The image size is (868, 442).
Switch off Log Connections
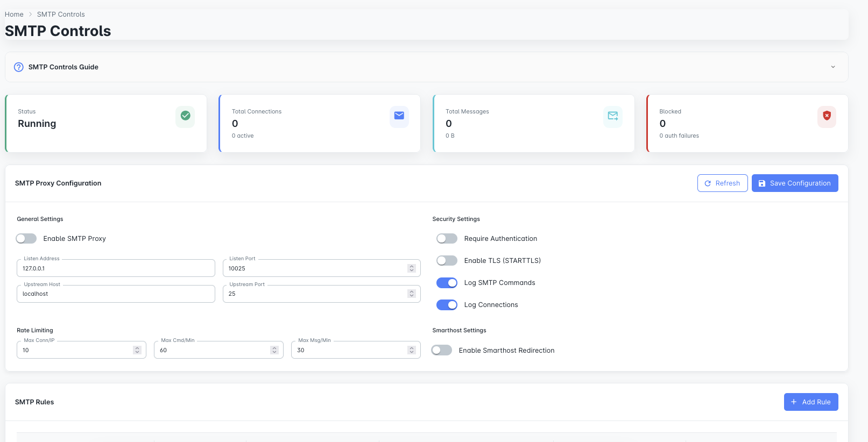click(447, 305)
